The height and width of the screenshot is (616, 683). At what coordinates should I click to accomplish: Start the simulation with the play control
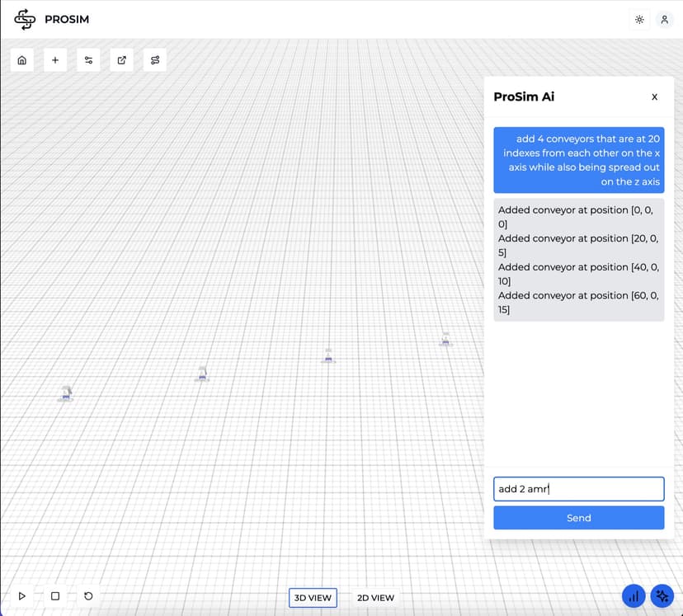22,595
